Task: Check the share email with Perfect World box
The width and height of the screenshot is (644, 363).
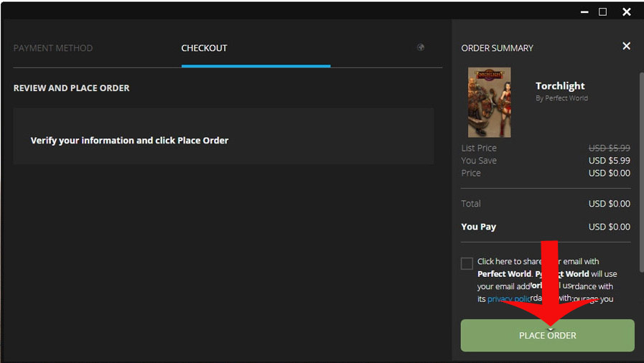Action: (x=467, y=263)
